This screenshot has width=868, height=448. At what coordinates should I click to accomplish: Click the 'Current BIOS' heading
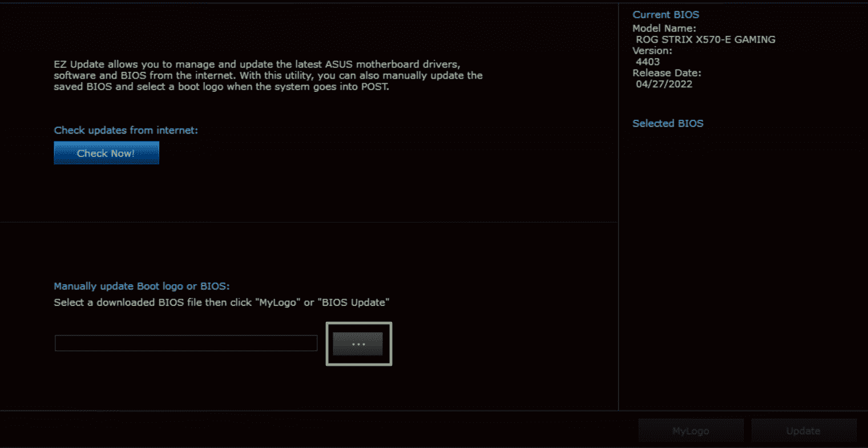click(x=666, y=15)
